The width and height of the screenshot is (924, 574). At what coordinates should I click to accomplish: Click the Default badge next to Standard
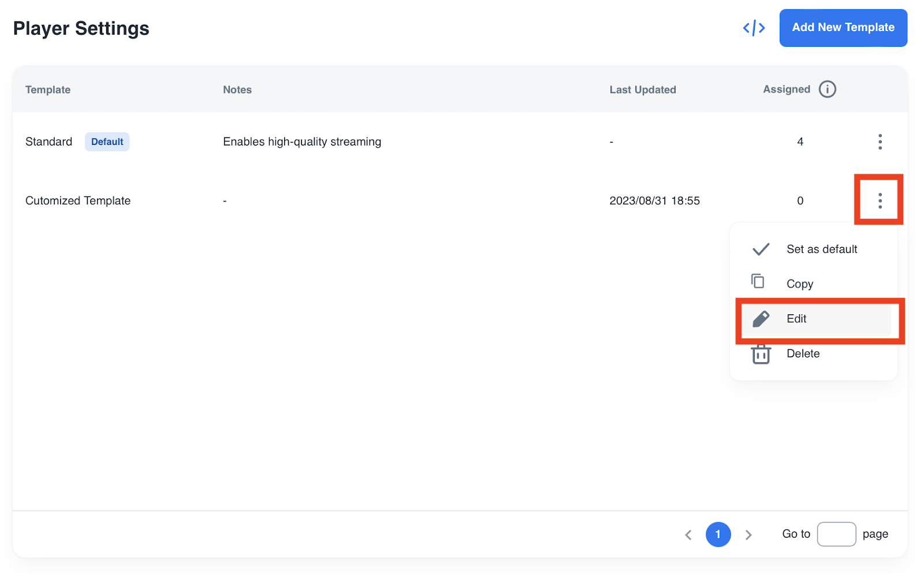pyautogui.click(x=107, y=141)
